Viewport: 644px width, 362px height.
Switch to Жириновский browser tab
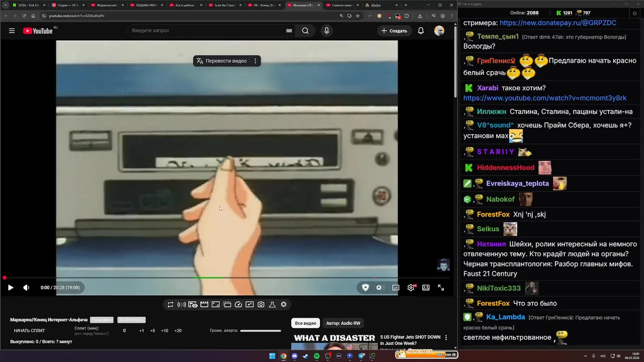(x=107, y=5)
